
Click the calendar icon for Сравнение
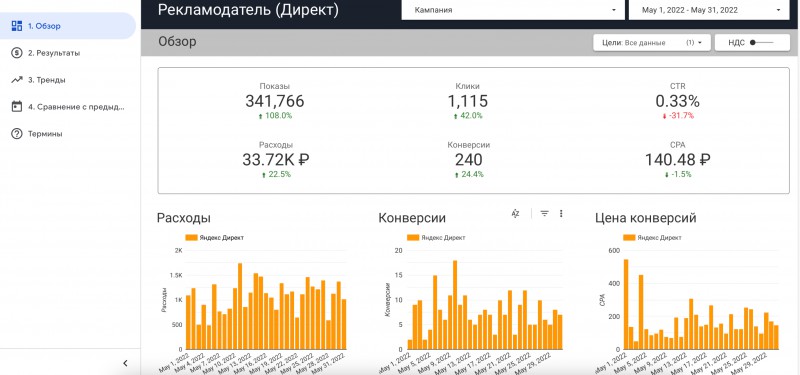(17, 107)
